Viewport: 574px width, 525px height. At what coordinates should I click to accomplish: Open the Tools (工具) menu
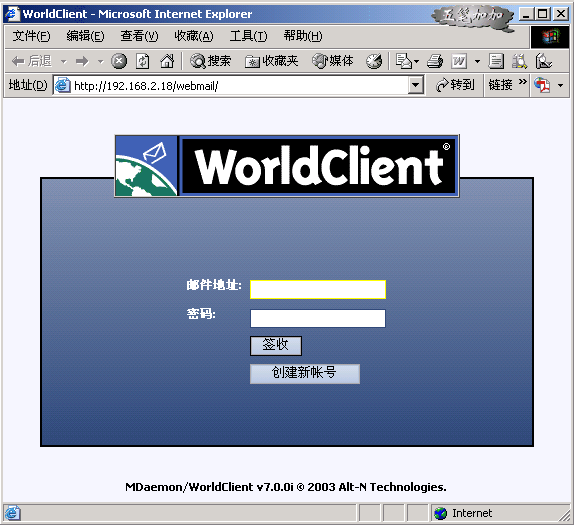pyautogui.click(x=249, y=36)
